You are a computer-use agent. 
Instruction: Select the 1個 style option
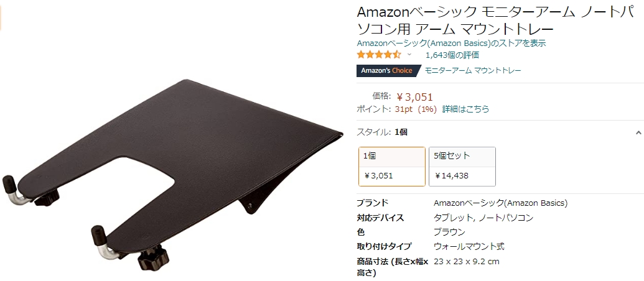click(392, 167)
